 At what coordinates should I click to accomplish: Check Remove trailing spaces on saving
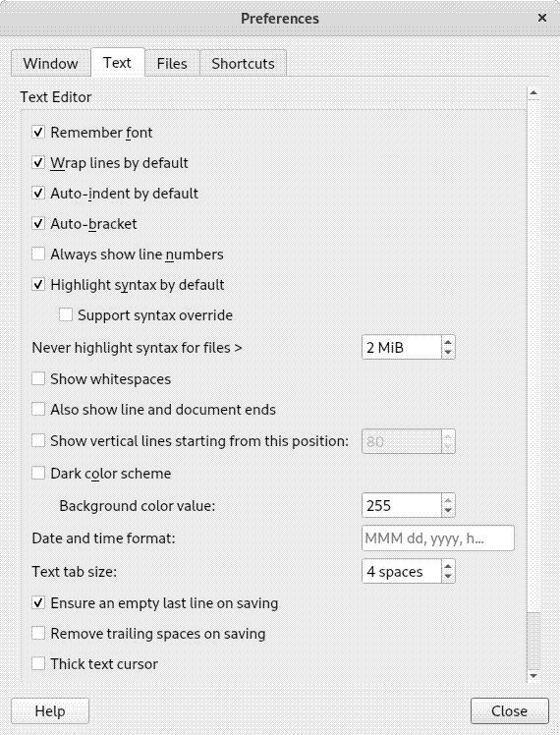coord(38,633)
